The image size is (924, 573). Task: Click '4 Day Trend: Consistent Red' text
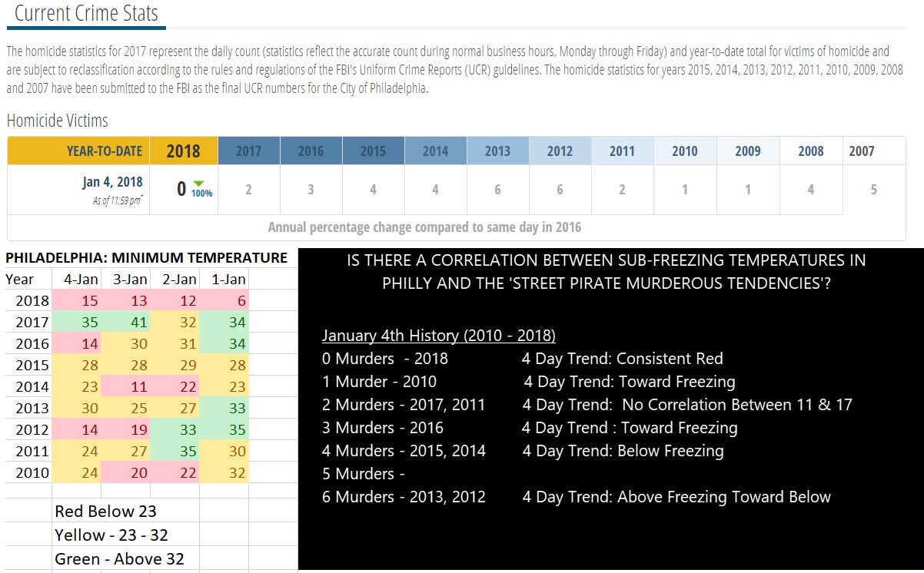pos(623,359)
